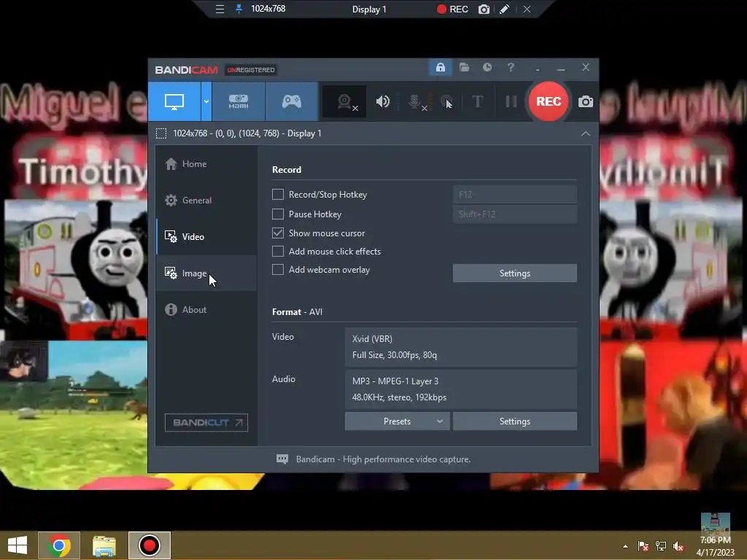Viewport: 747px width, 560px height.
Task: Open Google Chrome from taskbar
Action: pyautogui.click(x=58, y=545)
